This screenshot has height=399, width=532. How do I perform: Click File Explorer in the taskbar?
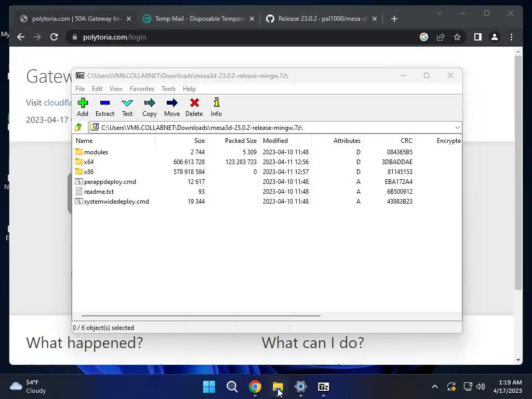click(x=278, y=387)
